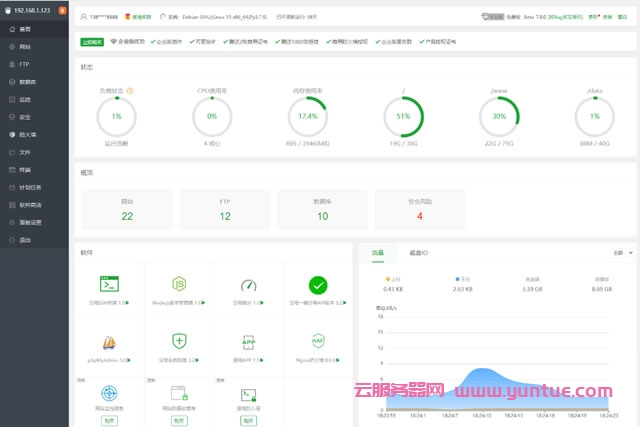The height and width of the screenshot is (427, 640).
Task: Click the 安全风险 count card
Action: 420,210
